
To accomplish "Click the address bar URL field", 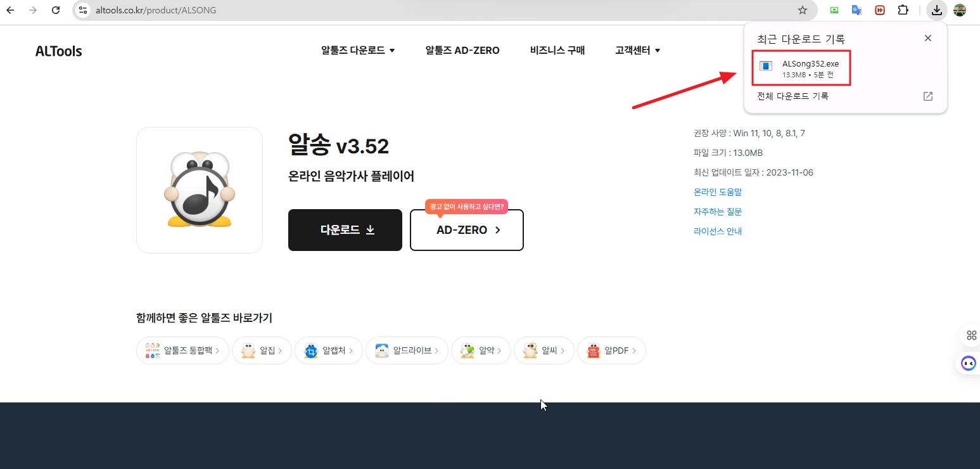I will [443, 10].
